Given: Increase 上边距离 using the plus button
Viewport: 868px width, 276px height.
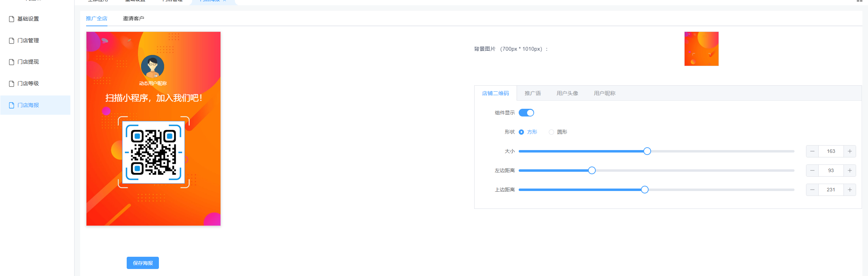Looking at the screenshot, I should pos(850,190).
